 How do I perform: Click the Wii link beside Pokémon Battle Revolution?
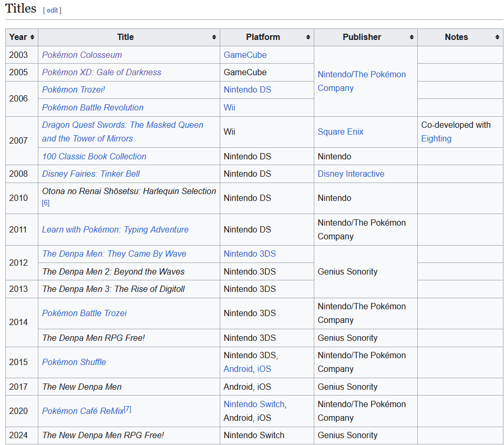(230, 107)
